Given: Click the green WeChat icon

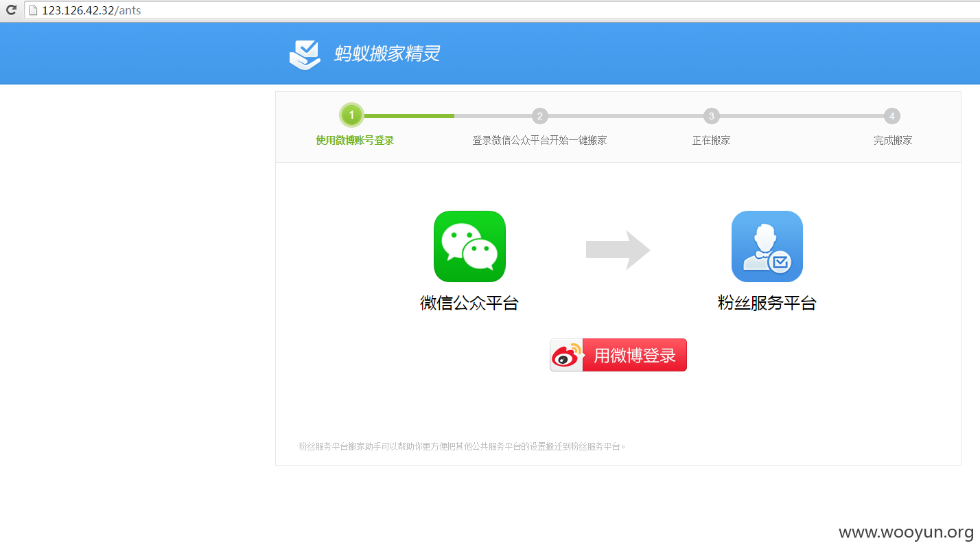Looking at the screenshot, I should click(469, 246).
